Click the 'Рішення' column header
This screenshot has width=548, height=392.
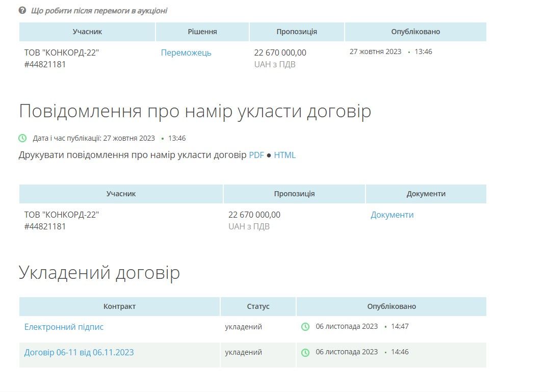[x=202, y=31]
